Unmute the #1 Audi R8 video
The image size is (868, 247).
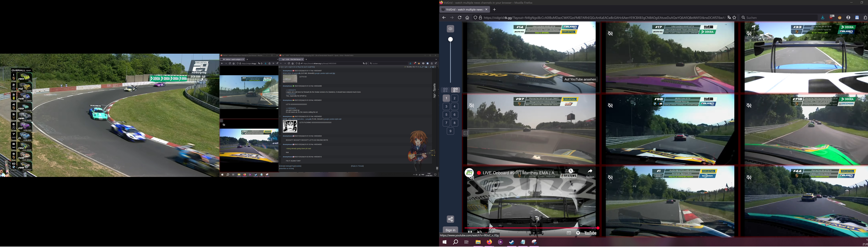[610, 177]
